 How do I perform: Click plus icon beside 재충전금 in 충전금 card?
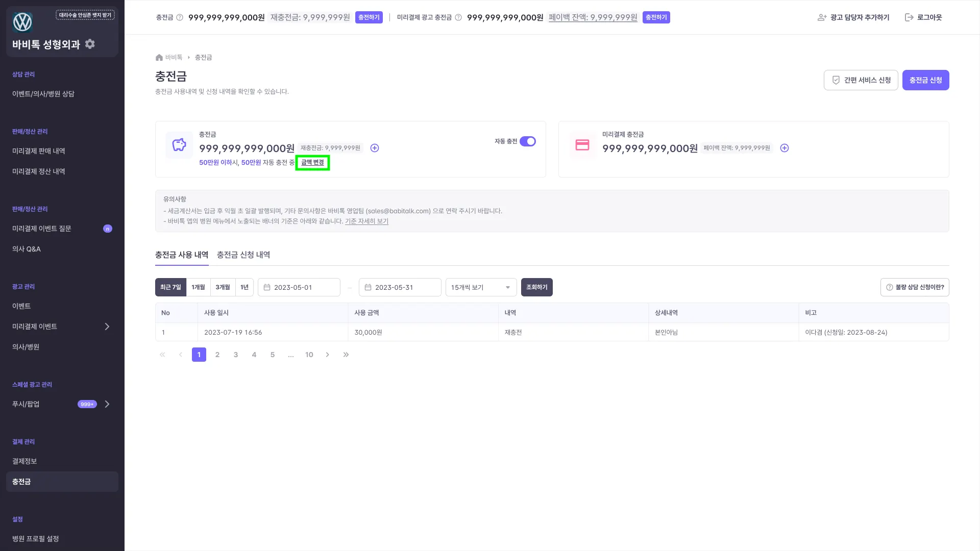tap(375, 148)
